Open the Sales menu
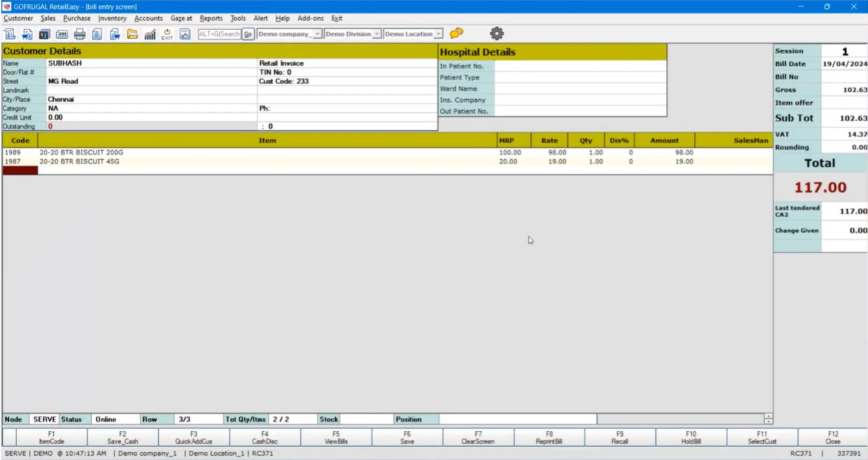 [x=48, y=18]
